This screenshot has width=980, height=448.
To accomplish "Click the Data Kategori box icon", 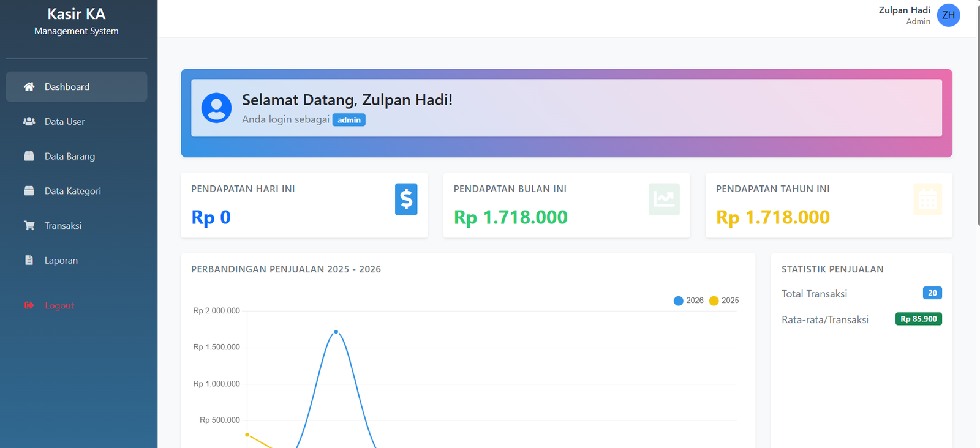I will pos(29,191).
